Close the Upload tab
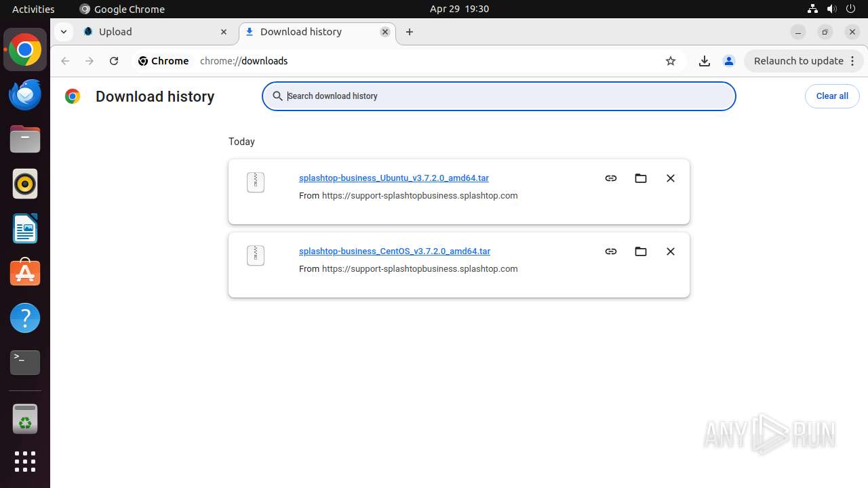The image size is (868, 488). [224, 32]
